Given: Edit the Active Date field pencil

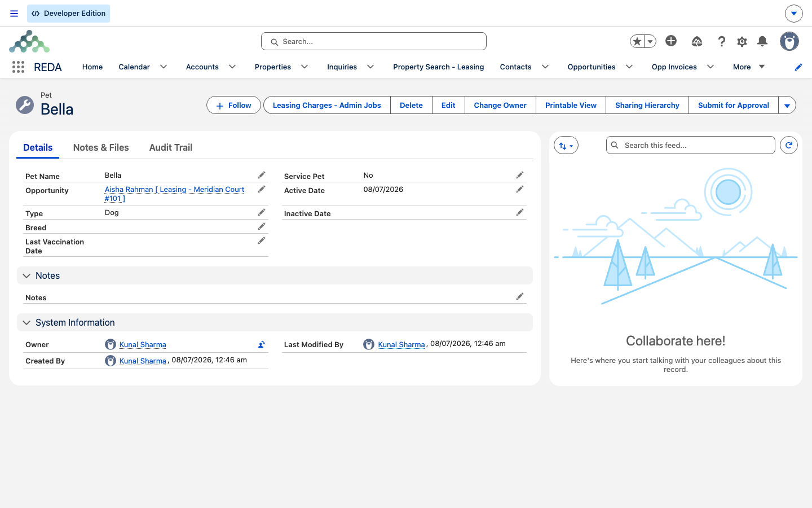Looking at the screenshot, I should (520, 189).
